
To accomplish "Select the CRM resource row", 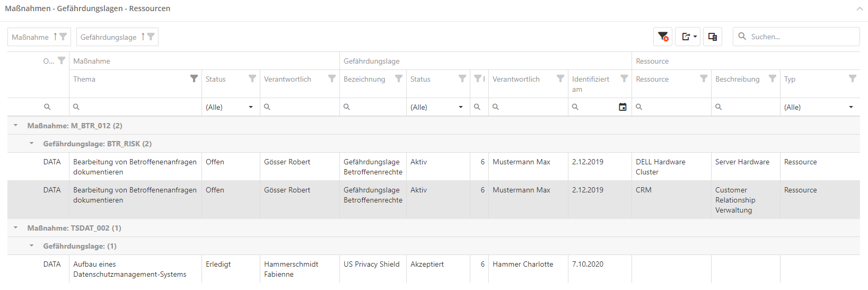I will [644, 190].
